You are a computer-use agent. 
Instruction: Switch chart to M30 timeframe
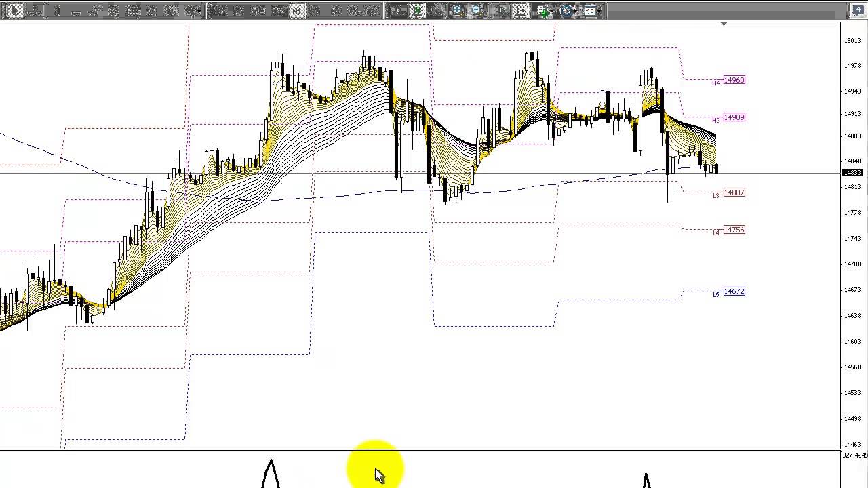tap(277, 11)
